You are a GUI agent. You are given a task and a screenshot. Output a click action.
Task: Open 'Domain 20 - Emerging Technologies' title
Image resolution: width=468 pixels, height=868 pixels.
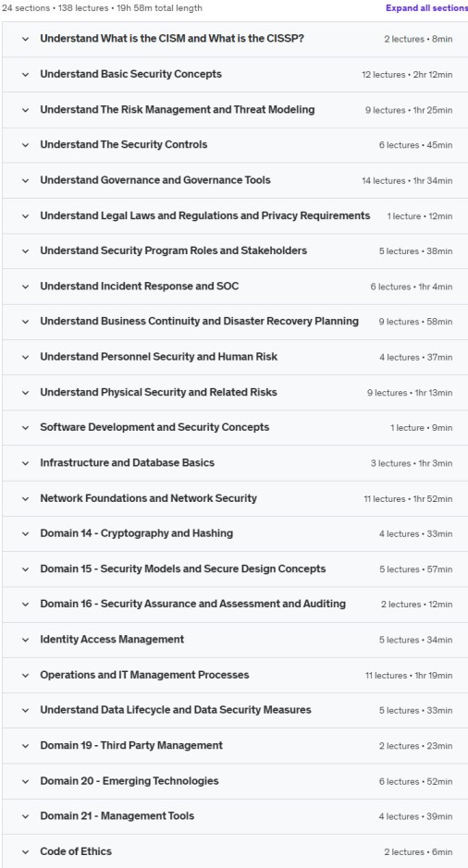click(x=129, y=780)
